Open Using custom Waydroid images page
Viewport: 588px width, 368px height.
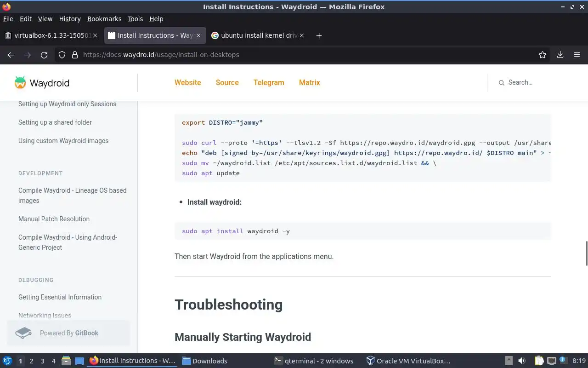coord(63,141)
